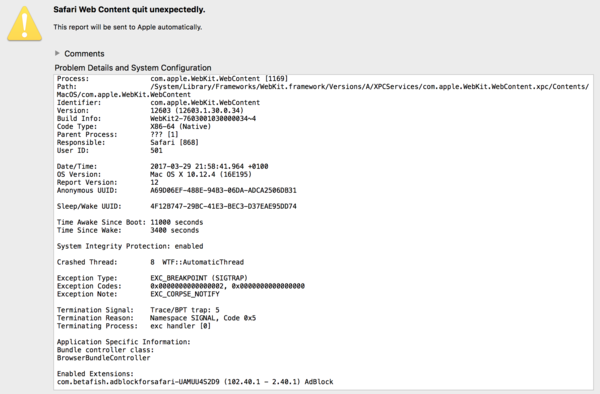The width and height of the screenshot is (600, 394).
Task: Click Crashed Thread '8 WTF::AutomaticThread'
Action: 197,262
